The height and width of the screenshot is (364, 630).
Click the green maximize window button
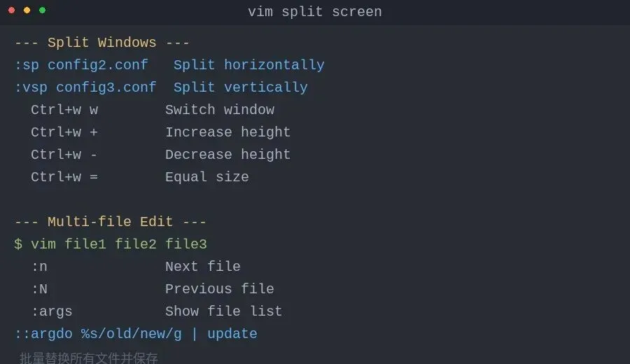point(42,10)
